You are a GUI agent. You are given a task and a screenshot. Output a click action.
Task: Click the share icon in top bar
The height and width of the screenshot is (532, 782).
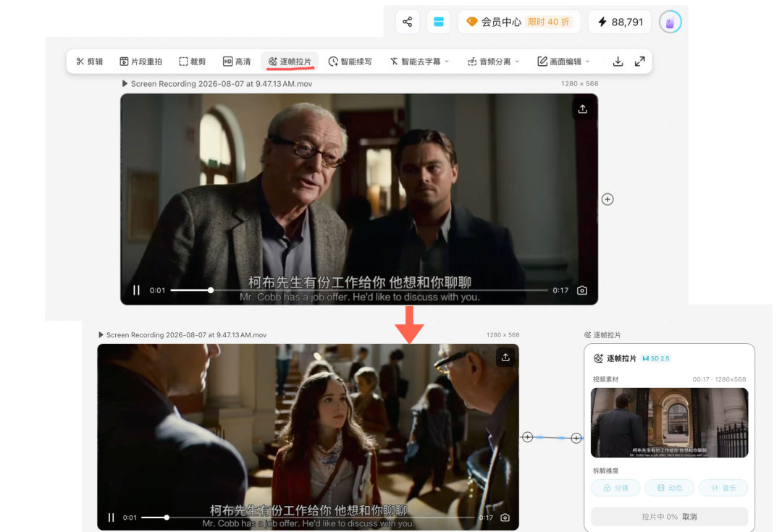click(408, 22)
